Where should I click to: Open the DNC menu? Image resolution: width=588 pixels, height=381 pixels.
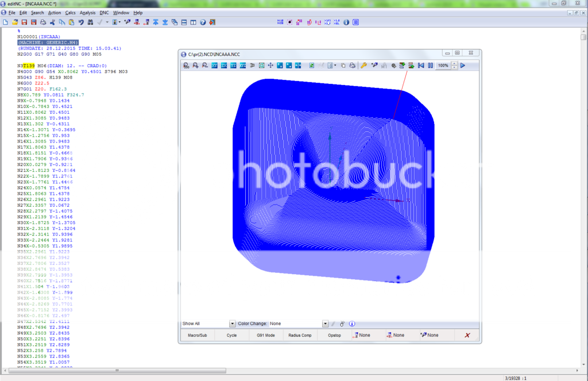pos(104,12)
